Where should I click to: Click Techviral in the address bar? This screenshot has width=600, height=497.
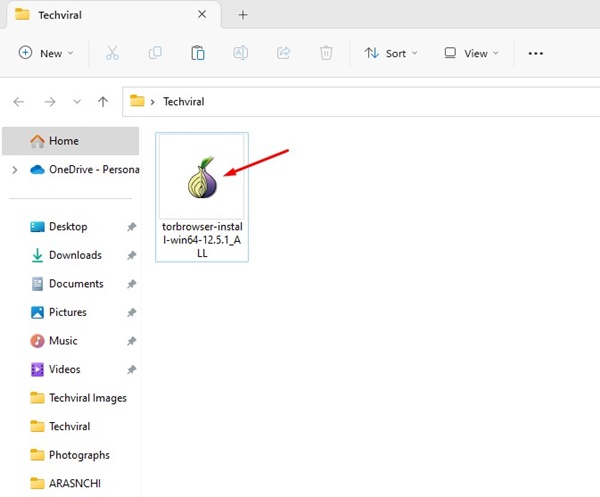click(x=184, y=102)
